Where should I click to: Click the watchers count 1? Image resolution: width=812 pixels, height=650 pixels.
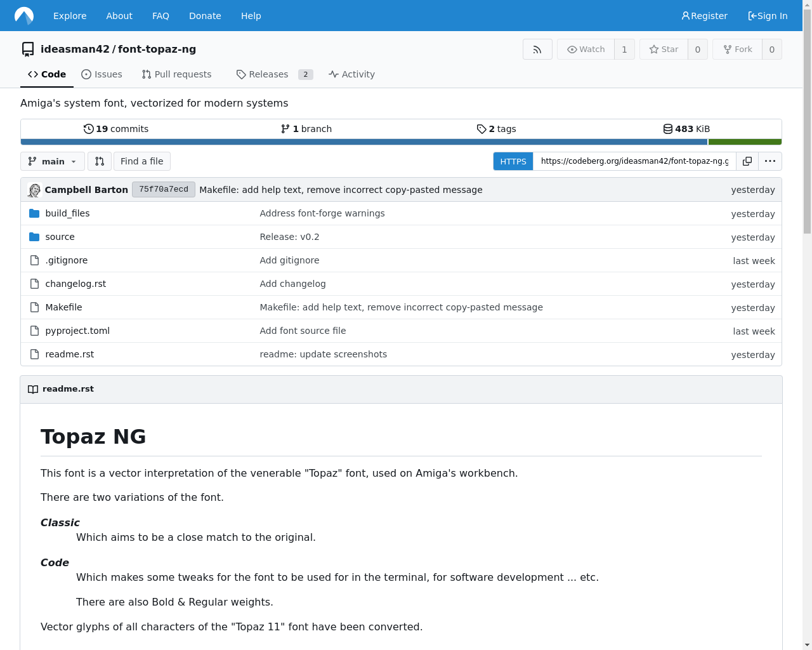pyautogui.click(x=624, y=50)
